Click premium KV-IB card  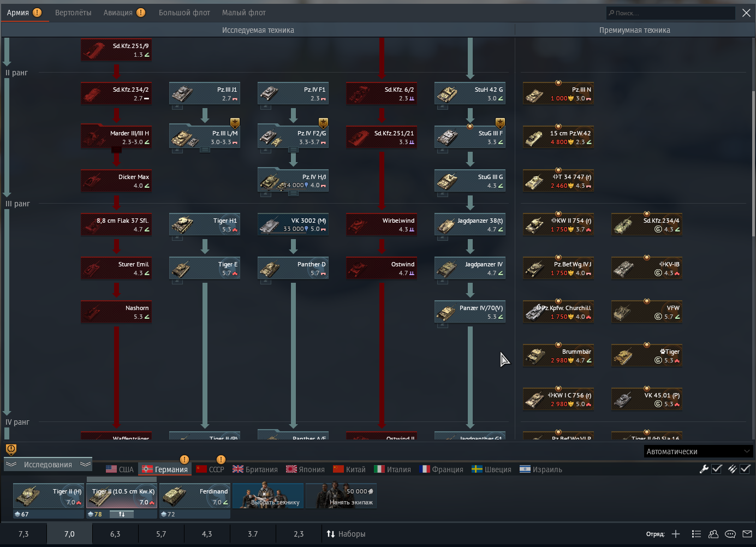(647, 269)
